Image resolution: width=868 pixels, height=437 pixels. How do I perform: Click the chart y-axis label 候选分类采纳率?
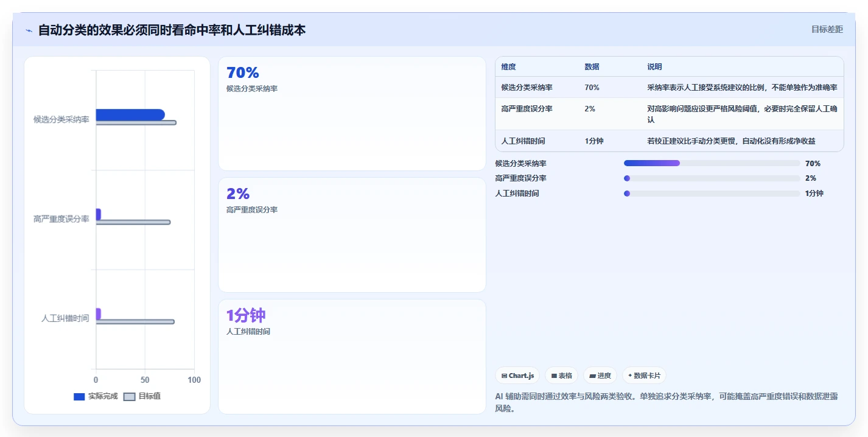pyautogui.click(x=61, y=120)
